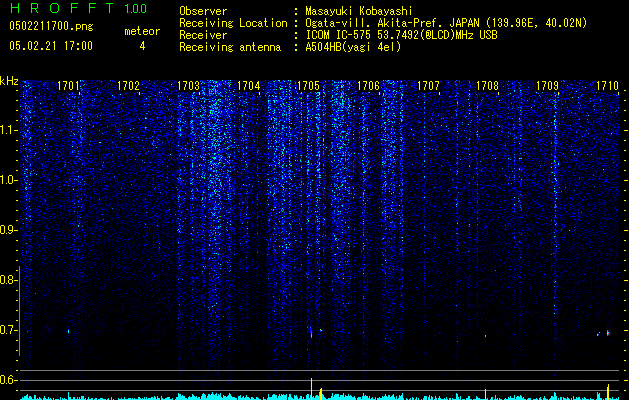This screenshot has width=629, height=400.
Task: Click the ICOM IC-575 receiver text
Action: pos(401,35)
